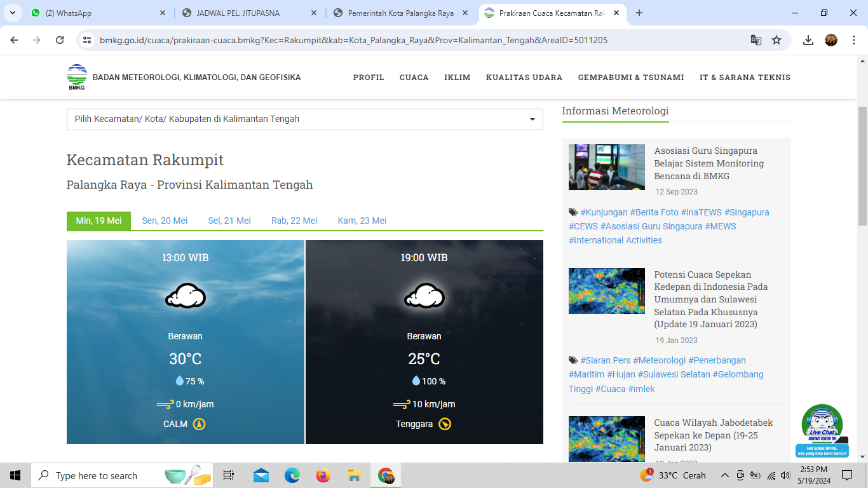Open the 33°C Cerah weather widget

click(674, 475)
